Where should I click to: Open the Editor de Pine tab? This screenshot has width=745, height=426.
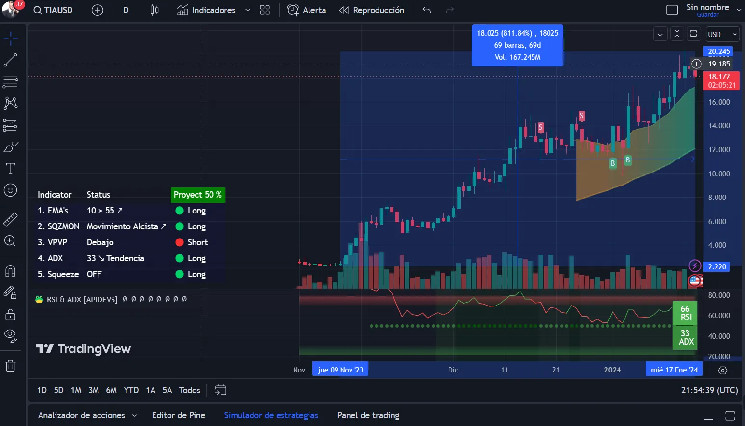pyautogui.click(x=179, y=415)
